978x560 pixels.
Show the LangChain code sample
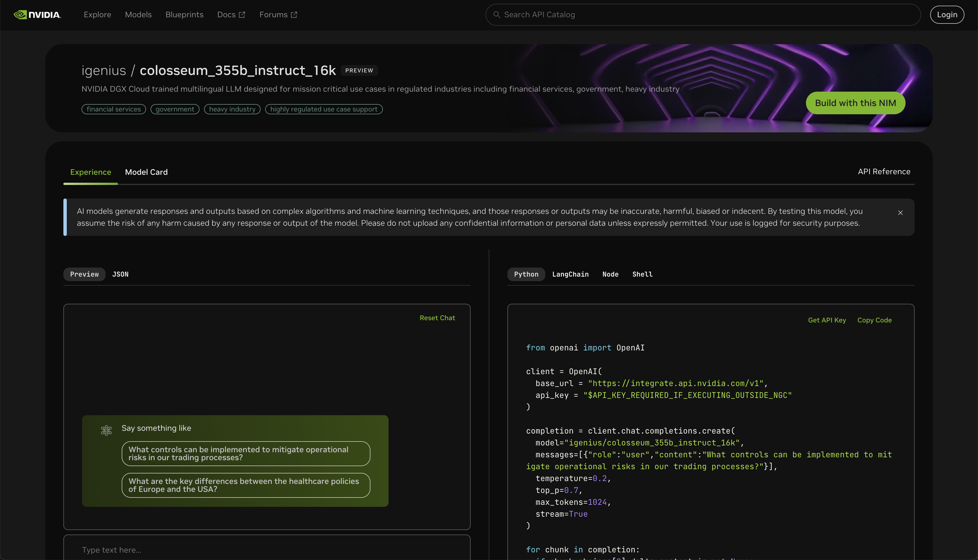pos(570,274)
